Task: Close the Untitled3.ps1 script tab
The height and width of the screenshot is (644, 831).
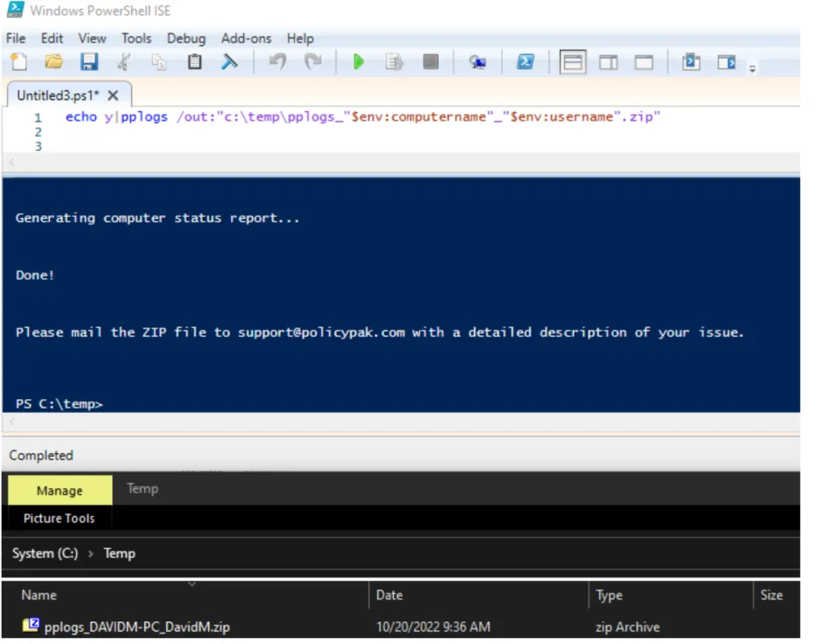Action: [113, 95]
